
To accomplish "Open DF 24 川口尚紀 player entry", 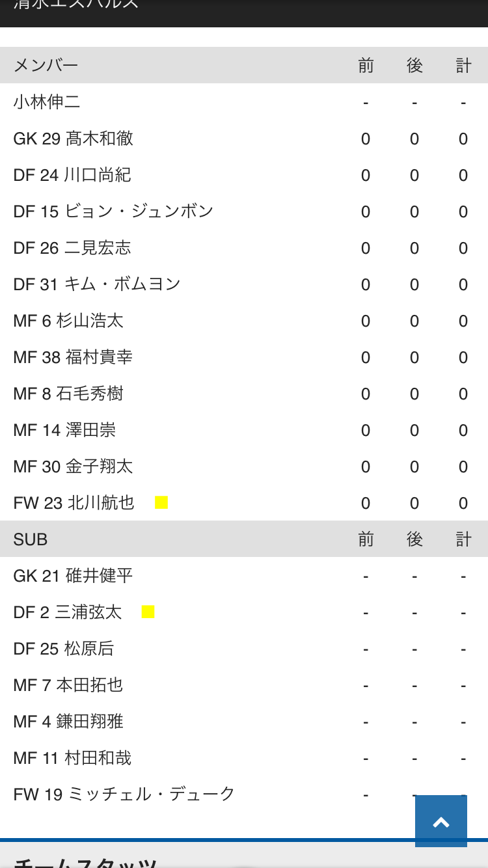I will click(x=72, y=174).
